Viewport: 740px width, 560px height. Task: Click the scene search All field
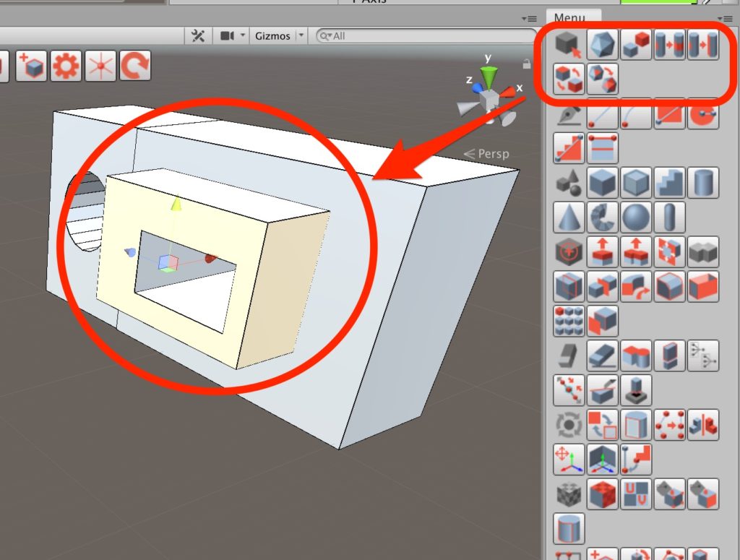[426, 36]
